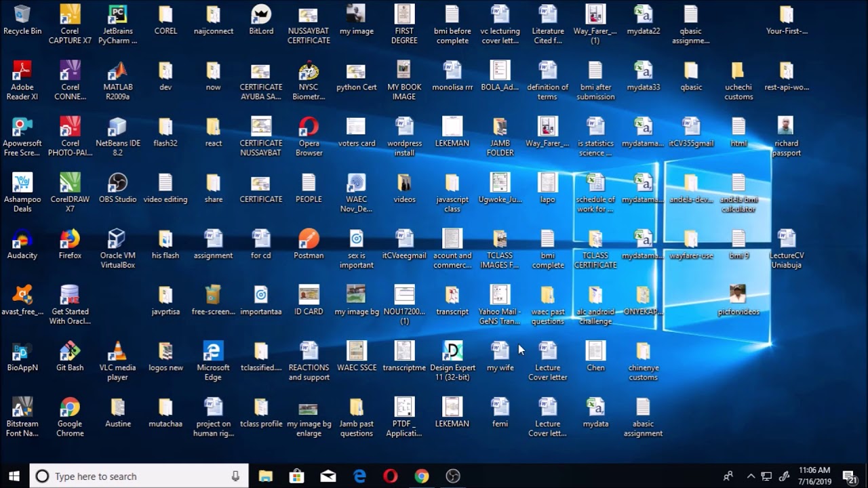Select the Postman desktop shortcut

pos(309,245)
